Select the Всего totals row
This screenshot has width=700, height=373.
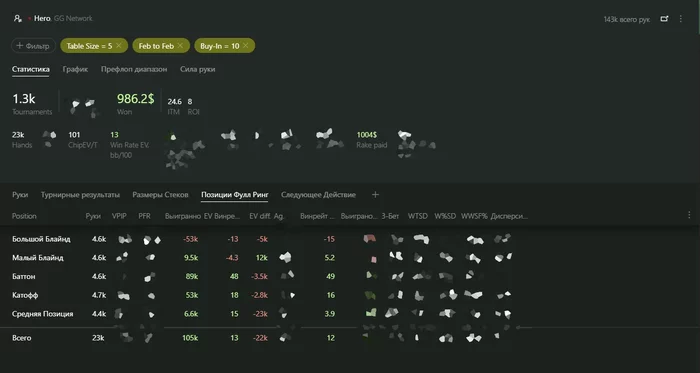click(x=350, y=338)
